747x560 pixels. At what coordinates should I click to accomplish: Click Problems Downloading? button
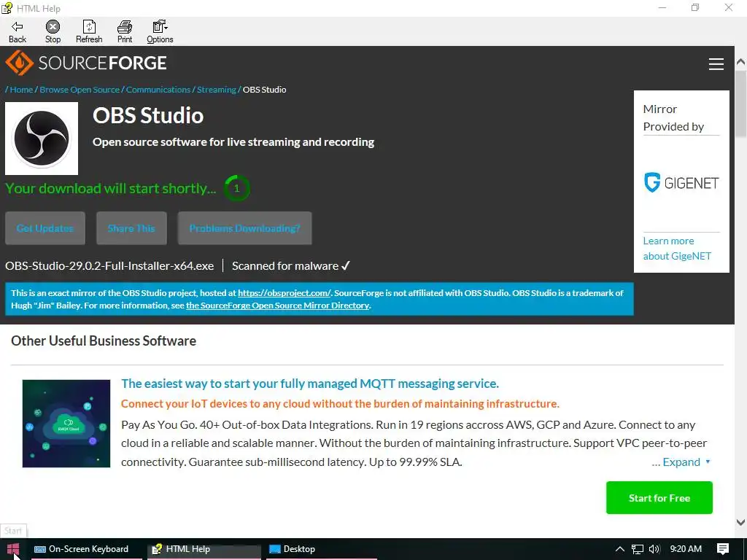[x=245, y=228]
